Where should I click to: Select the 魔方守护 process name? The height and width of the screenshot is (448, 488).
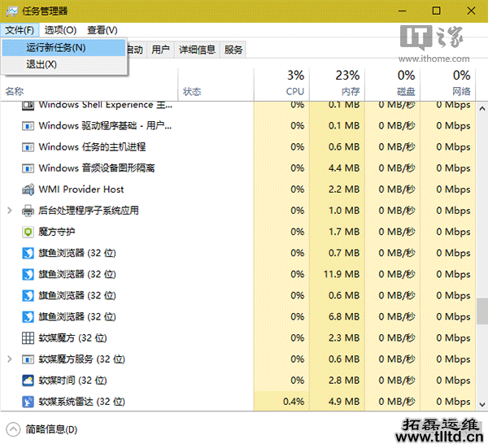click(57, 232)
